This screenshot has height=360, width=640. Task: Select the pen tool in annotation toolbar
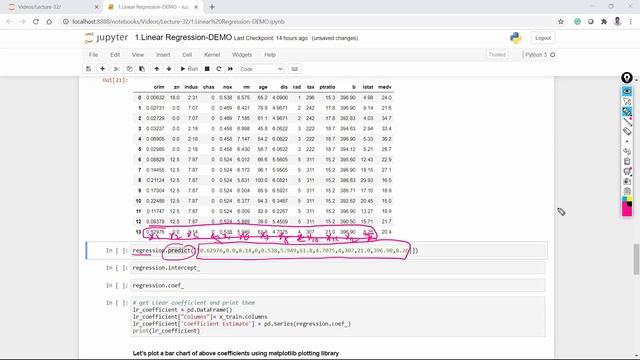[x=627, y=111]
